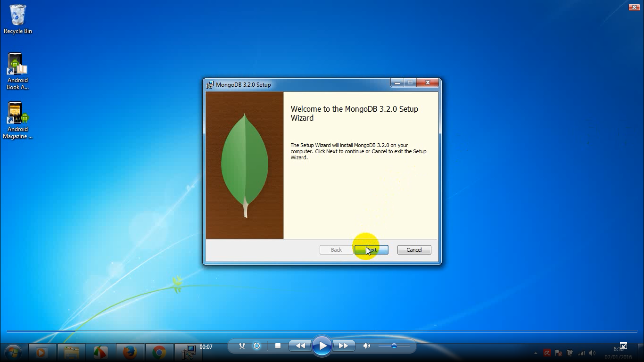Select the Android Book App desktop shortcut
644x362 pixels.
[x=18, y=71]
